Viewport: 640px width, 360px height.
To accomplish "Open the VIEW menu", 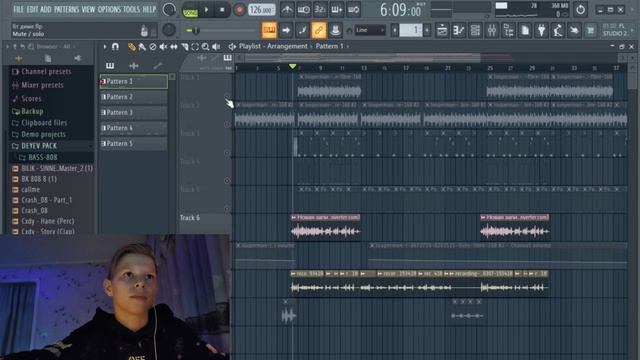I will pos(88,9).
